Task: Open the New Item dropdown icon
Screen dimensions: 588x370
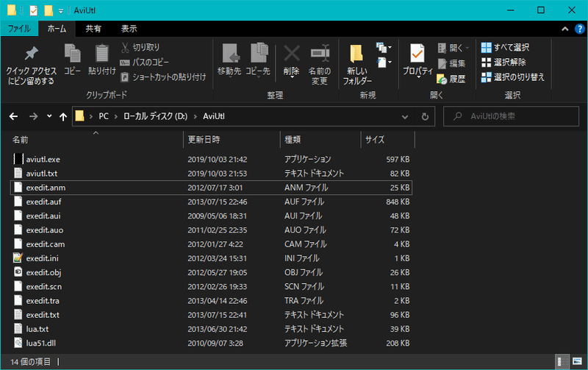Action: click(384, 48)
